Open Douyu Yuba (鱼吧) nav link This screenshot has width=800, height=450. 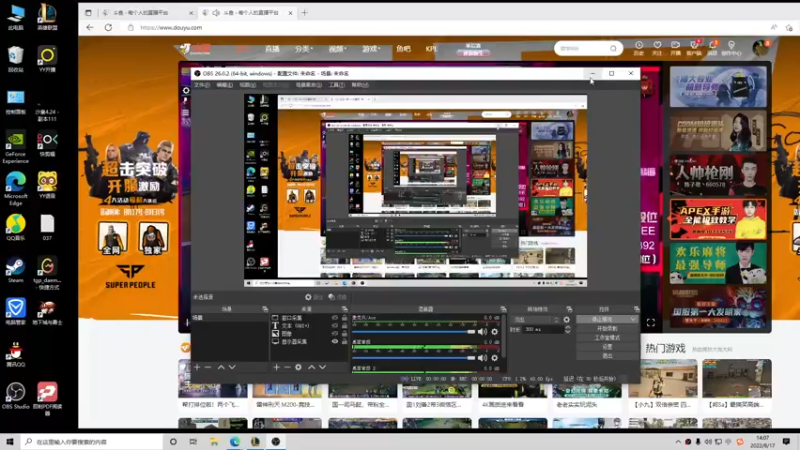click(403, 49)
